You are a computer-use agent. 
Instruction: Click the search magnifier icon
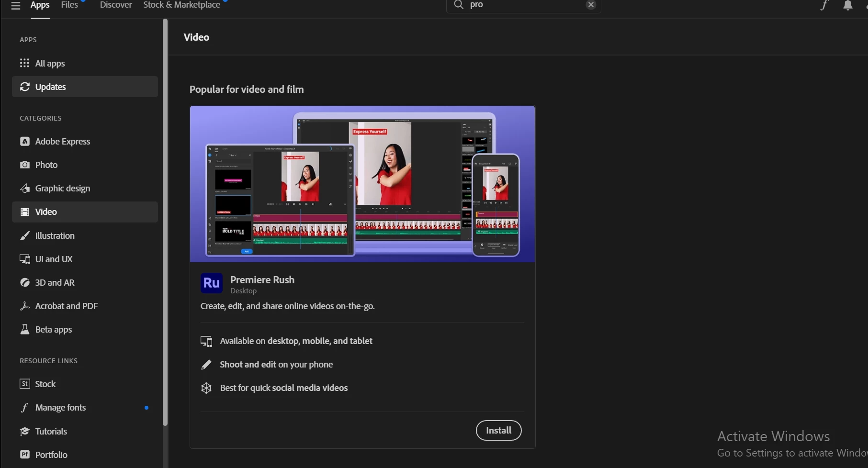(459, 5)
